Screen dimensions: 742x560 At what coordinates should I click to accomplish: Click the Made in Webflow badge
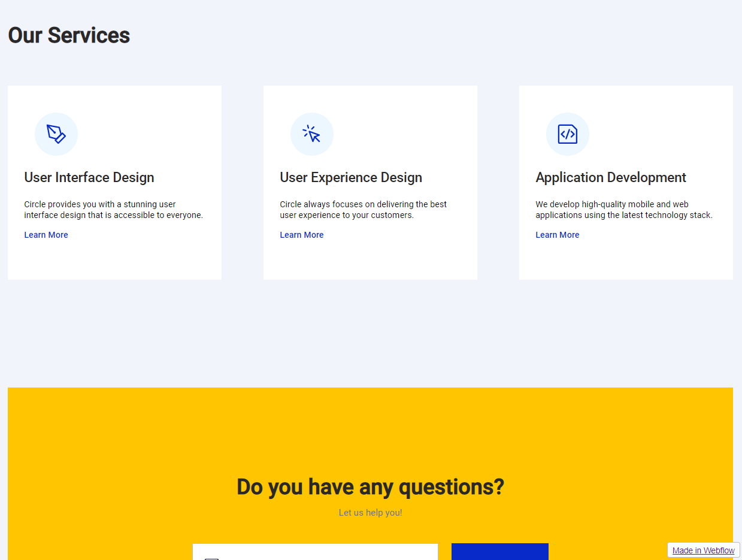pyautogui.click(x=704, y=550)
